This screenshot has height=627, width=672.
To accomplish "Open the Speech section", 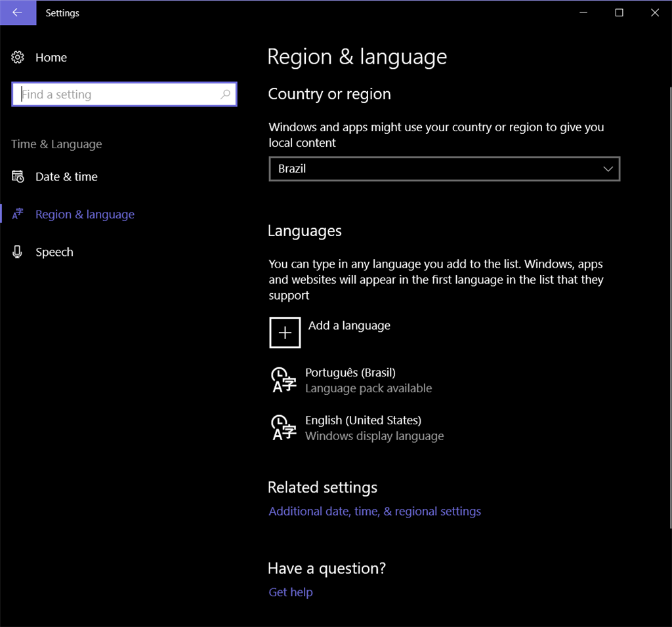I will point(54,253).
